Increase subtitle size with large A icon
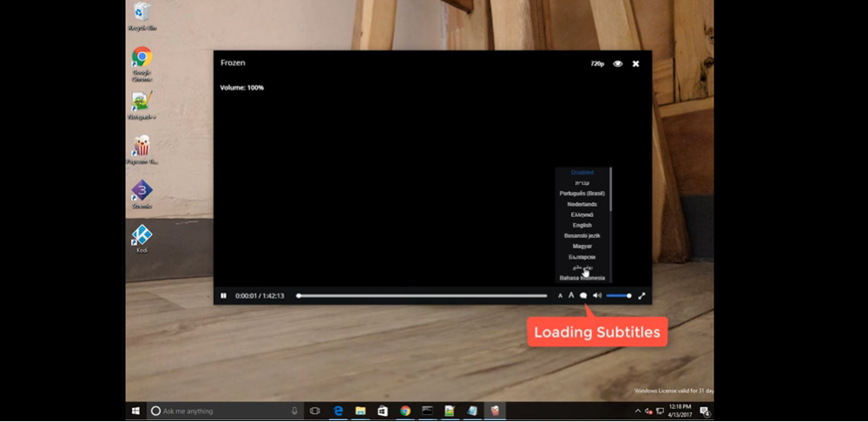Image resolution: width=868 pixels, height=422 pixels. click(x=571, y=296)
